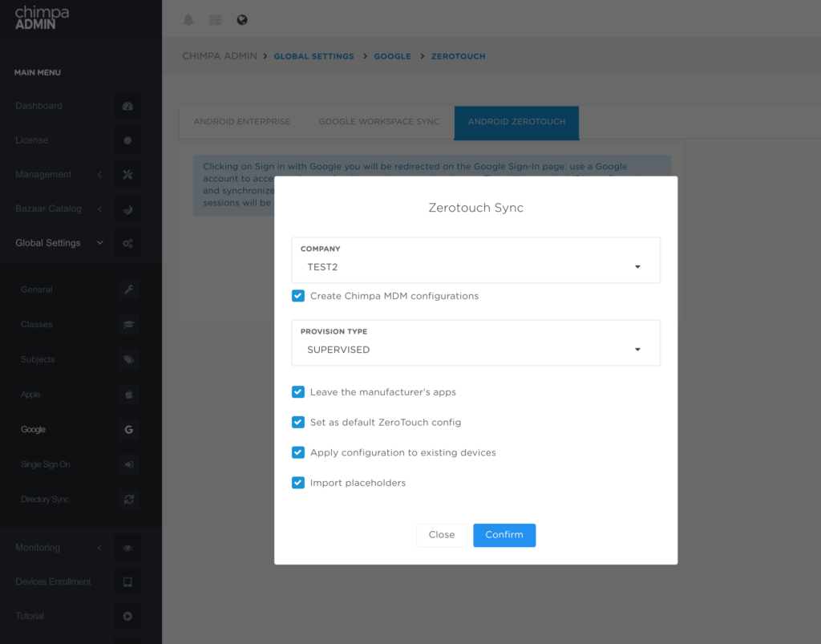
Task: Collapse the Global Settings chevron
Action: pyautogui.click(x=100, y=243)
